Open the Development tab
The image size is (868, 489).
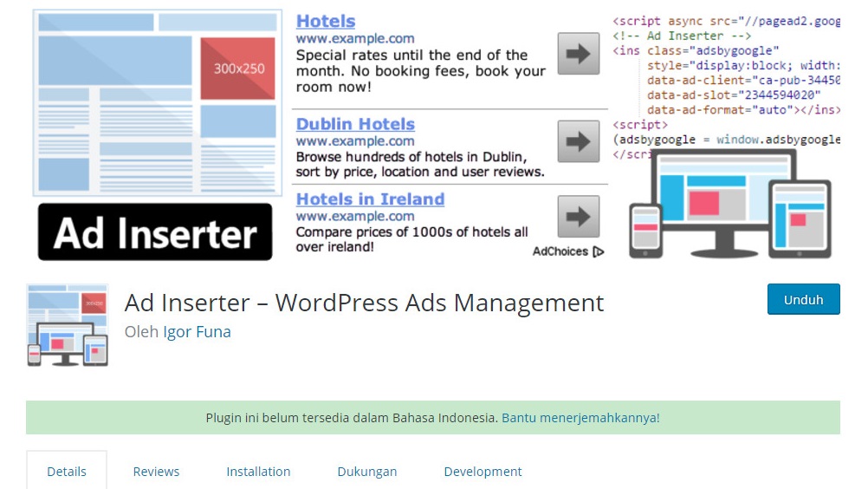[x=483, y=472]
